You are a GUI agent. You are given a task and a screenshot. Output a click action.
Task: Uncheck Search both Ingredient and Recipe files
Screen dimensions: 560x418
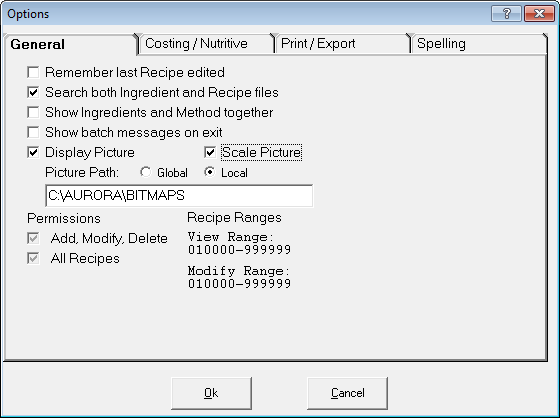[x=33, y=92]
